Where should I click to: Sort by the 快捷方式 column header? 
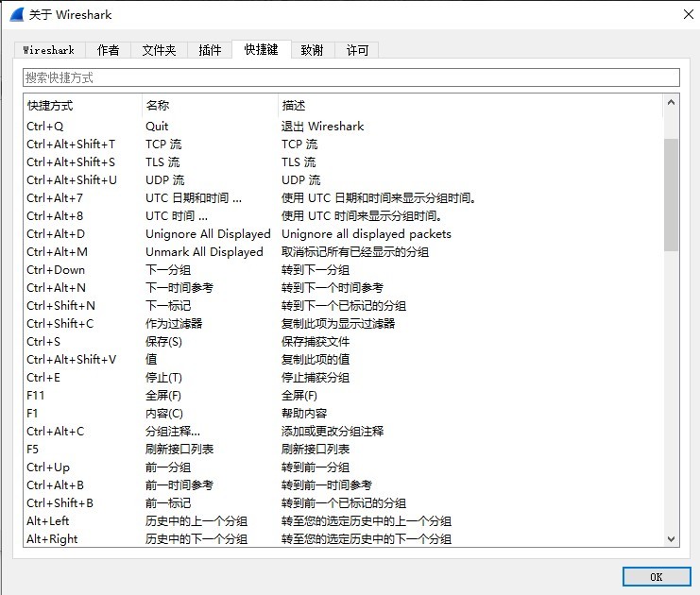[82, 106]
